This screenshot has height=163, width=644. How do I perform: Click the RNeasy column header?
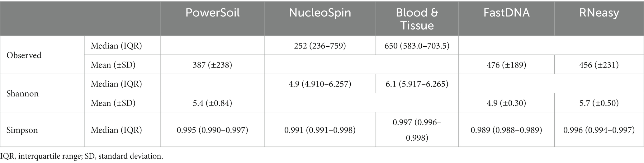(599, 13)
